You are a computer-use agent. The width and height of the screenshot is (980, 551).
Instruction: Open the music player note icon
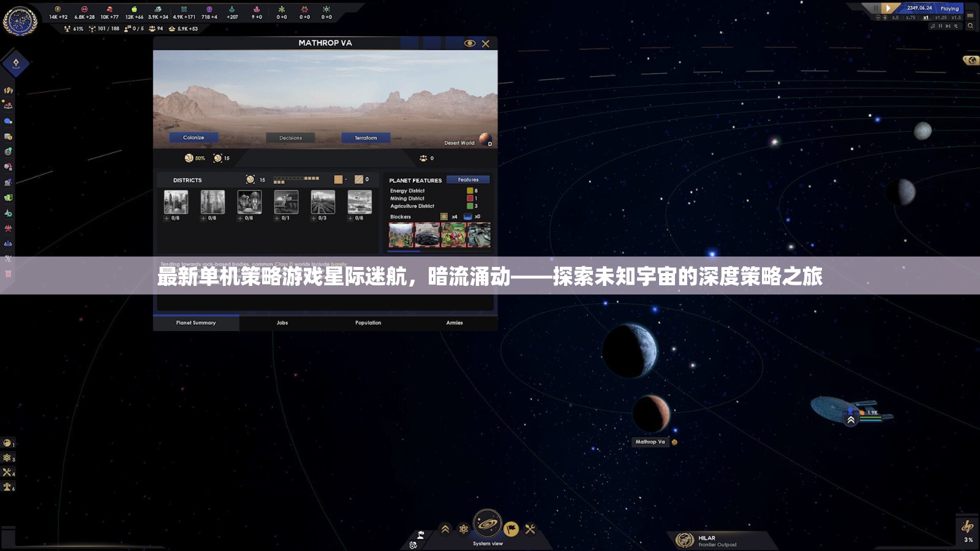(x=933, y=26)
